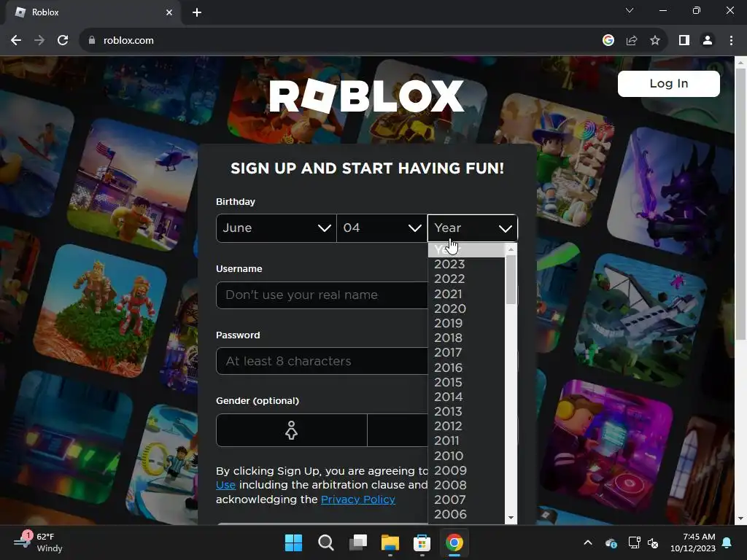The image size is (747, 560).
Task: Open the Windows Start menu
Action: point(293,542)
